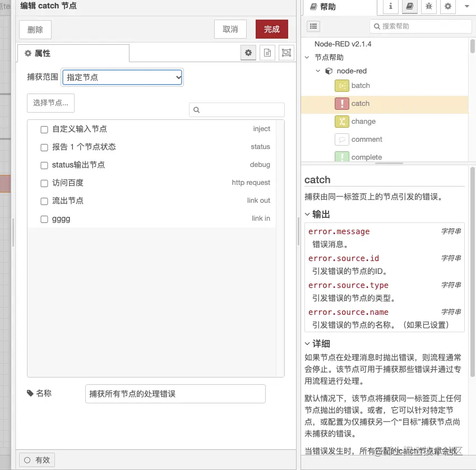Open the debug bug sidebar icon
This screenshot has width=476, height=470.
click(x=429, y=6)
